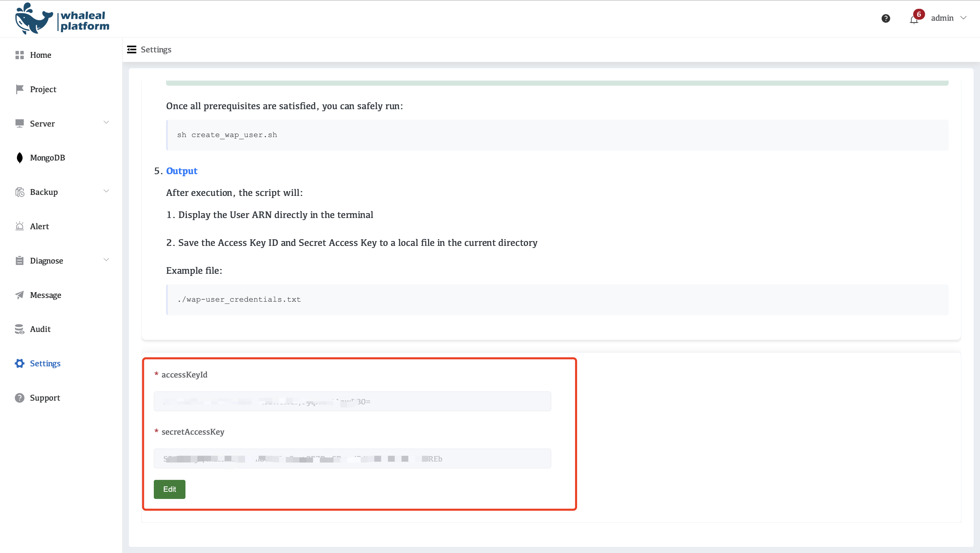Screen dimensions: 980x553
Task: Open Support in the sidebar
Action: 45,398
